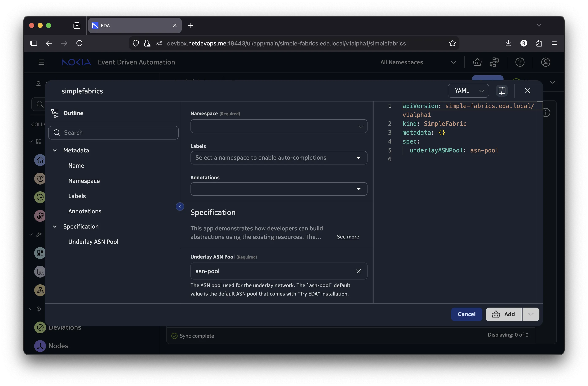Open Nodes in the left sidebar
This screenshot has height=386, width=588.
tap(51, 346)
